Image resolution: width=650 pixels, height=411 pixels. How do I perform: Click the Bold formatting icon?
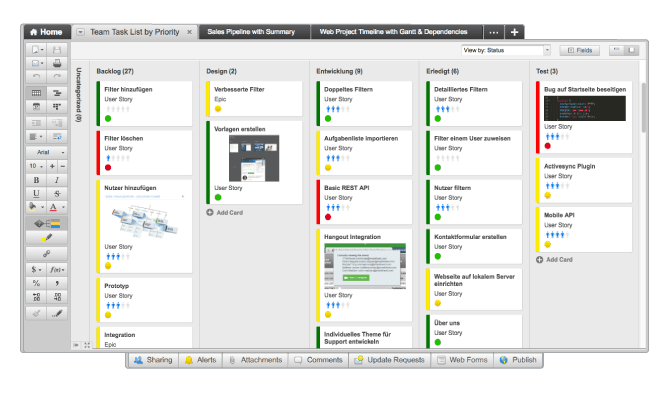coord(36,179)
